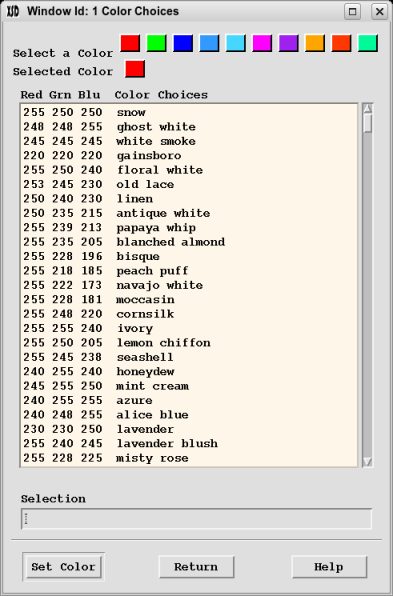This screenshot has height=596, width=393.
Task: Select the 'seashell' list entry
Action: [x=189, y=357]
